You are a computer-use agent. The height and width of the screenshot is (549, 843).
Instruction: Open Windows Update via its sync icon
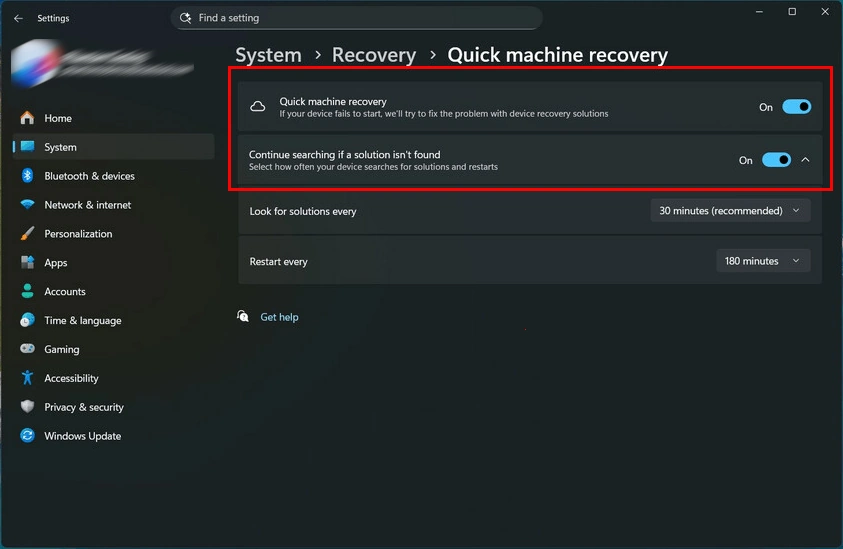[x=27, y=436]
